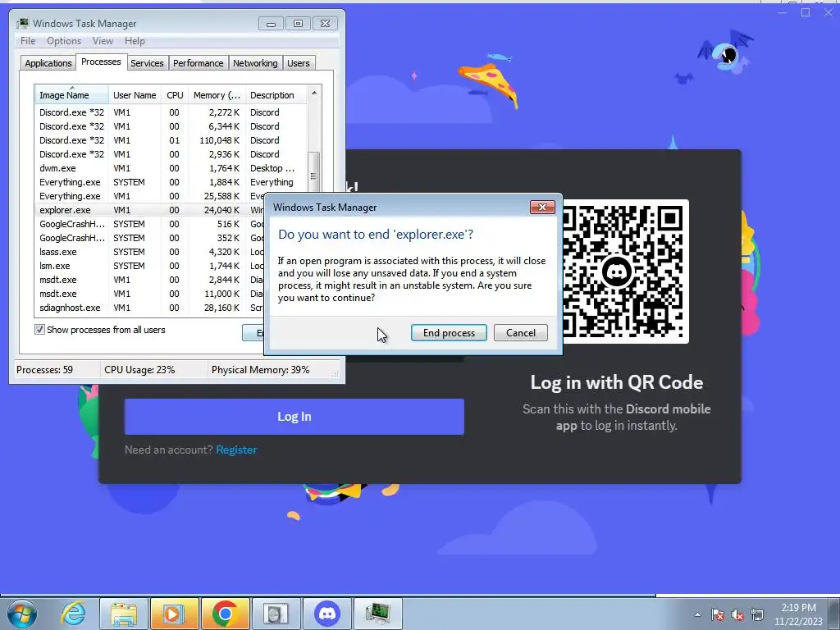Minimize the Discord window

[783, 12]
